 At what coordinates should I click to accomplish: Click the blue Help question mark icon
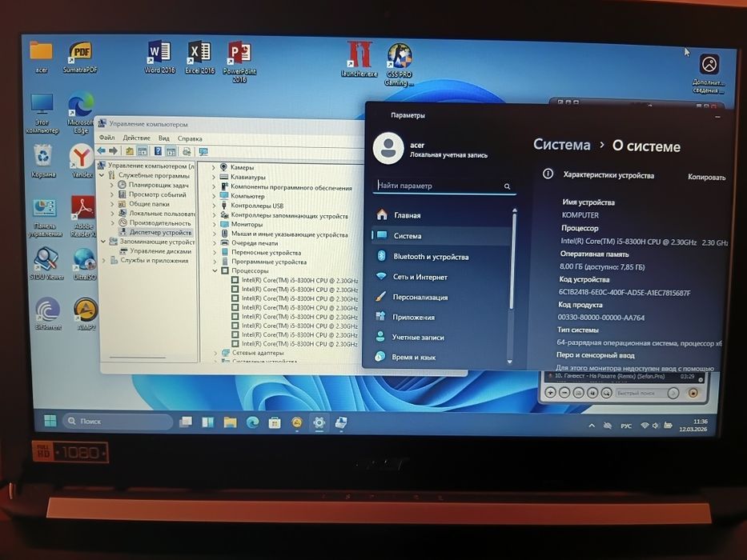[x=158, y=151]
